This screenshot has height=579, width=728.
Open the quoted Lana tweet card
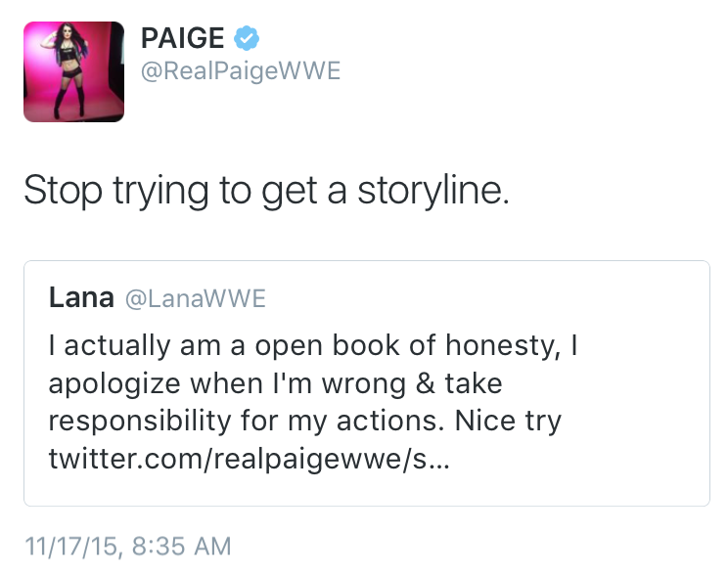pos(366,382)
